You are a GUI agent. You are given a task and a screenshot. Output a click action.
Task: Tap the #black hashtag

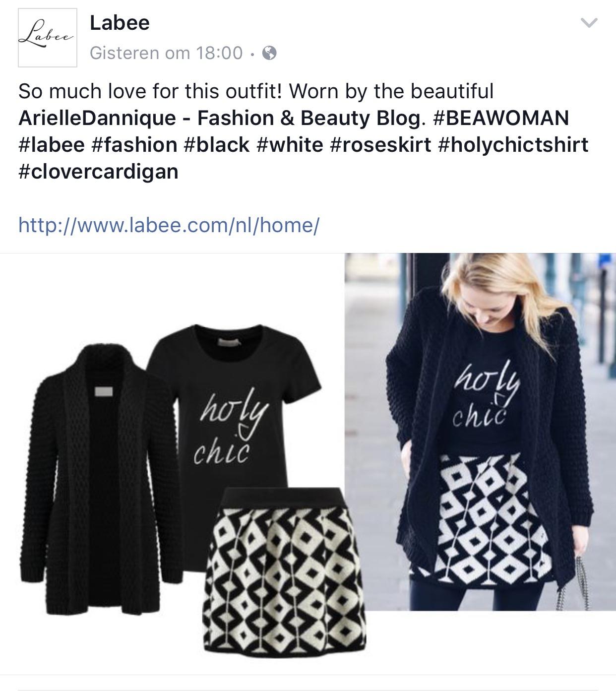point(217,145)
